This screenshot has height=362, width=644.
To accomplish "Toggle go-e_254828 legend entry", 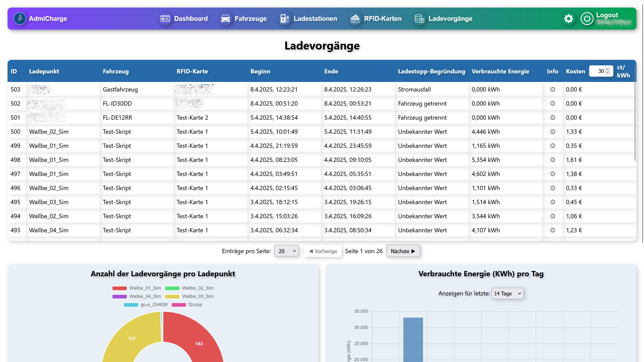I will (x=154, y=305).
